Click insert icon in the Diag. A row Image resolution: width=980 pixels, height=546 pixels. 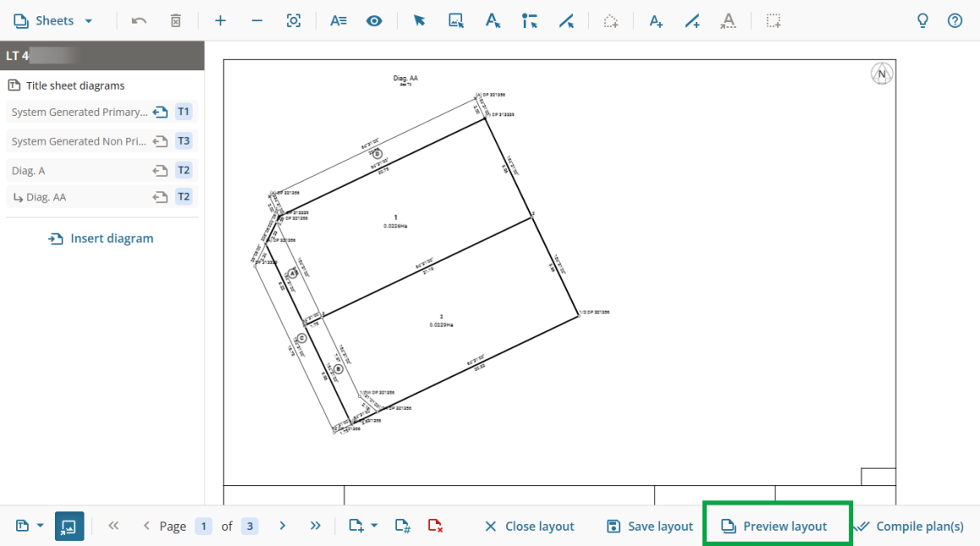point(161,171)
